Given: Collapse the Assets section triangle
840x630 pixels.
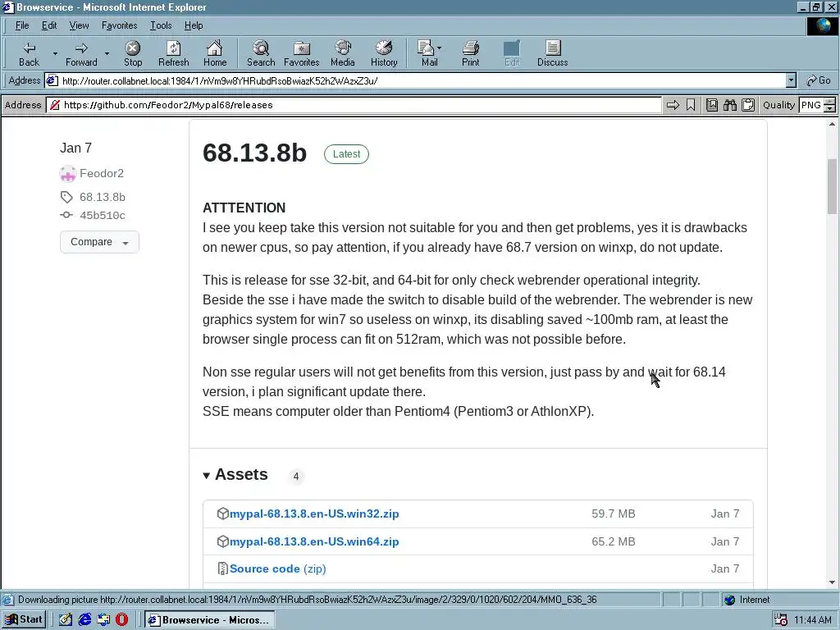Looking at the screenshot, I should (206, 476).
